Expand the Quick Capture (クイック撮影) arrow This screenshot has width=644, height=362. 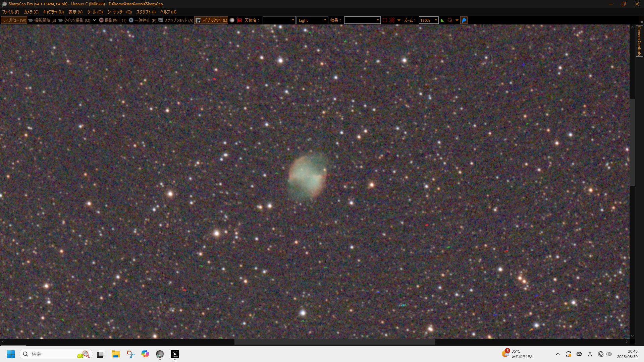tap(94, 20)
